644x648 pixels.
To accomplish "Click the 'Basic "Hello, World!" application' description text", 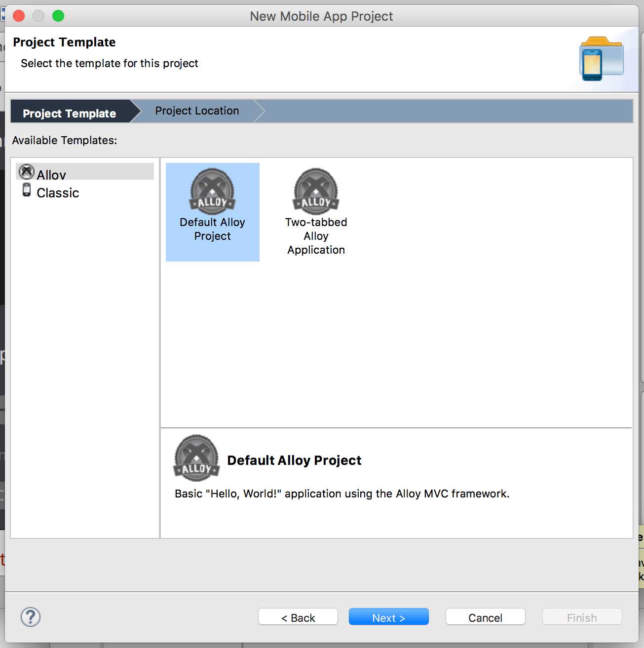I will point(342,494).
